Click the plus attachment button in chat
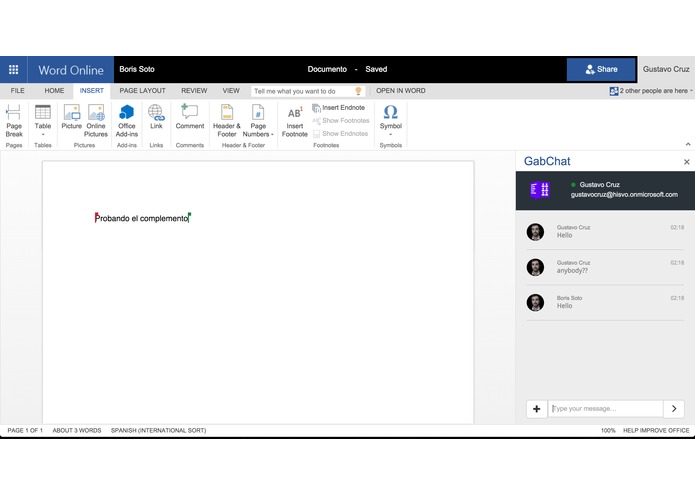 tap(536, 409)
